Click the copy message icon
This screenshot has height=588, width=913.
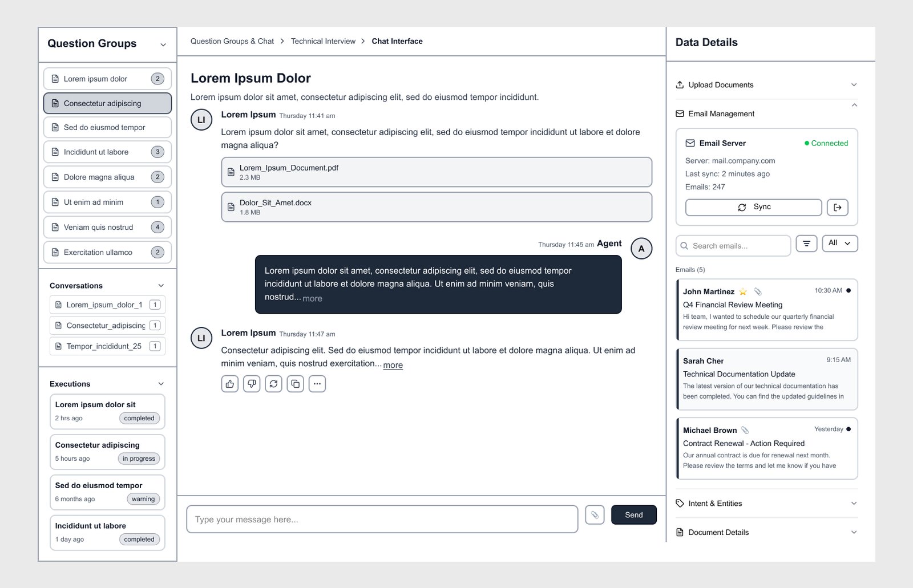click(x=295, y=384)
